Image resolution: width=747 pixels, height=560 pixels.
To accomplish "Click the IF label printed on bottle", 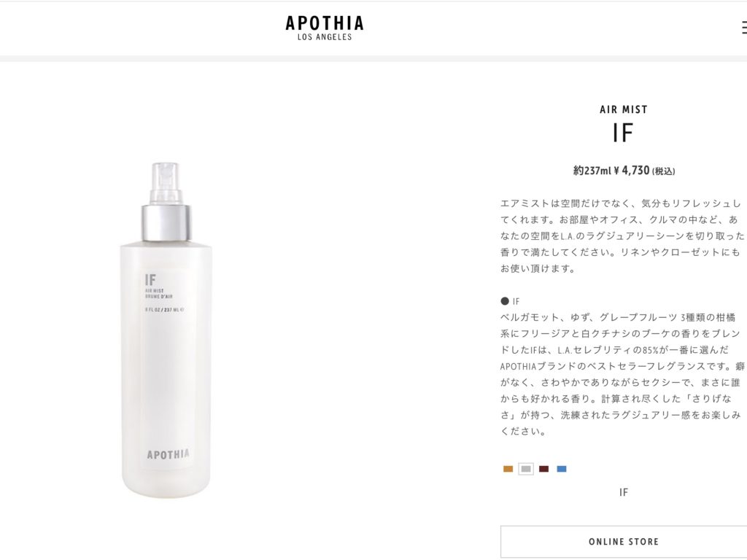I will [150, 279].
